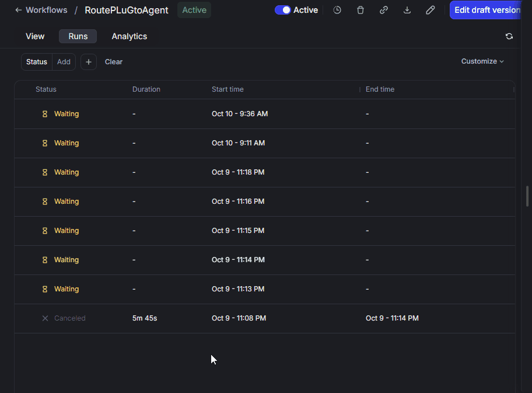This screenshot has width=532, height=393.
Task: Click the back arrow to Workflows
Action: pyautogui.click(x=19, y=10)
